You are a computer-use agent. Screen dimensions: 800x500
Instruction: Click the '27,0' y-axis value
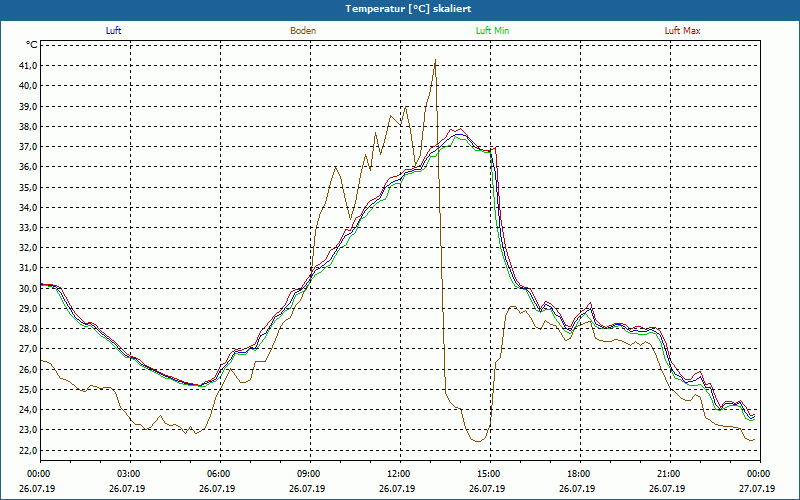click(x=29, y=349)
